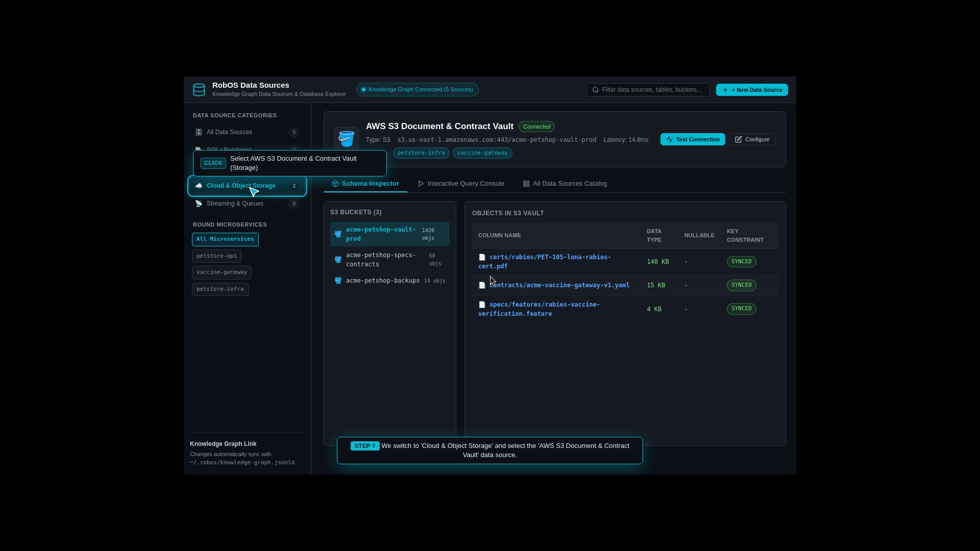Click count badge 0 for Streaming & Queues

[294, 204]
